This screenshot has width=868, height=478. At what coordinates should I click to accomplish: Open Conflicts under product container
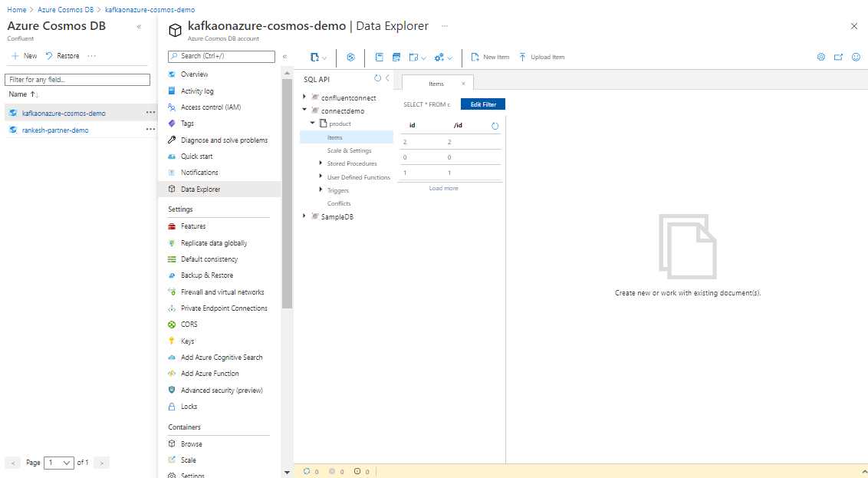click(339, 203)
